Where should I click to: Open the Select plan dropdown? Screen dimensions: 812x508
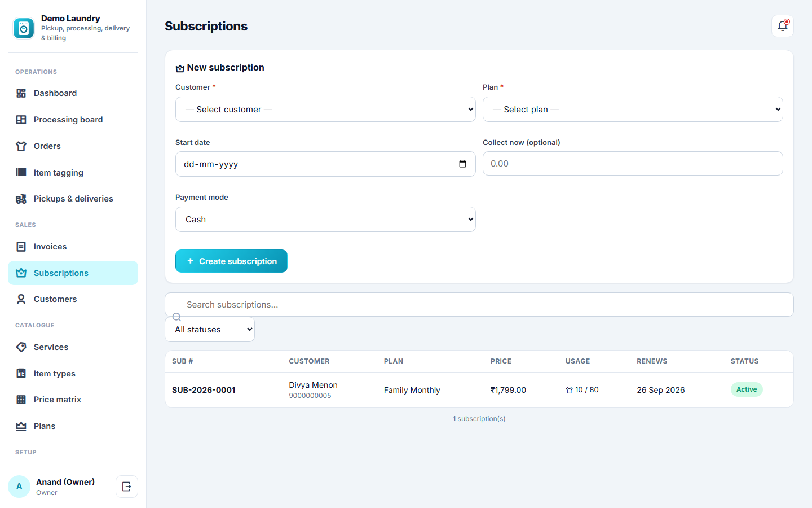(633, 110)
